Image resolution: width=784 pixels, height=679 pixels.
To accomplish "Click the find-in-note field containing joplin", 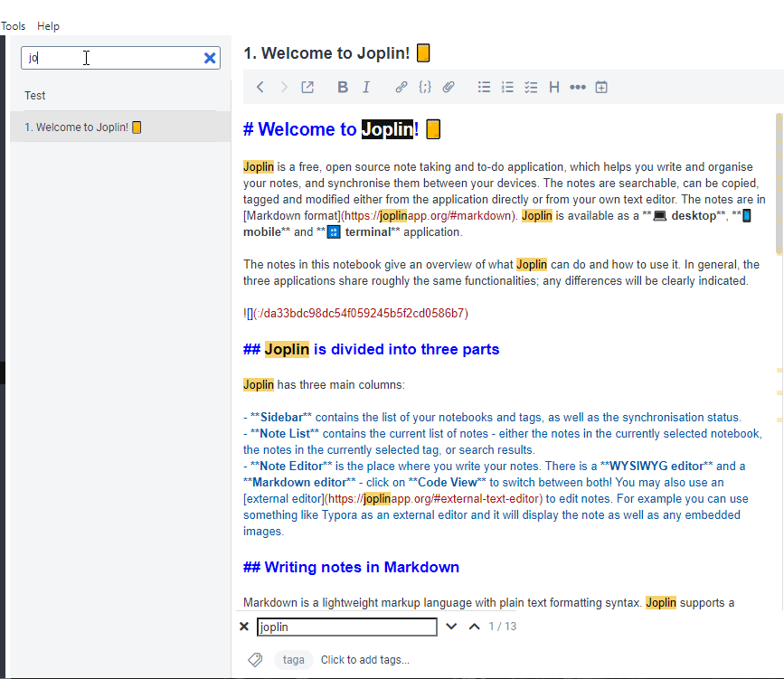I will coord(347,627).
